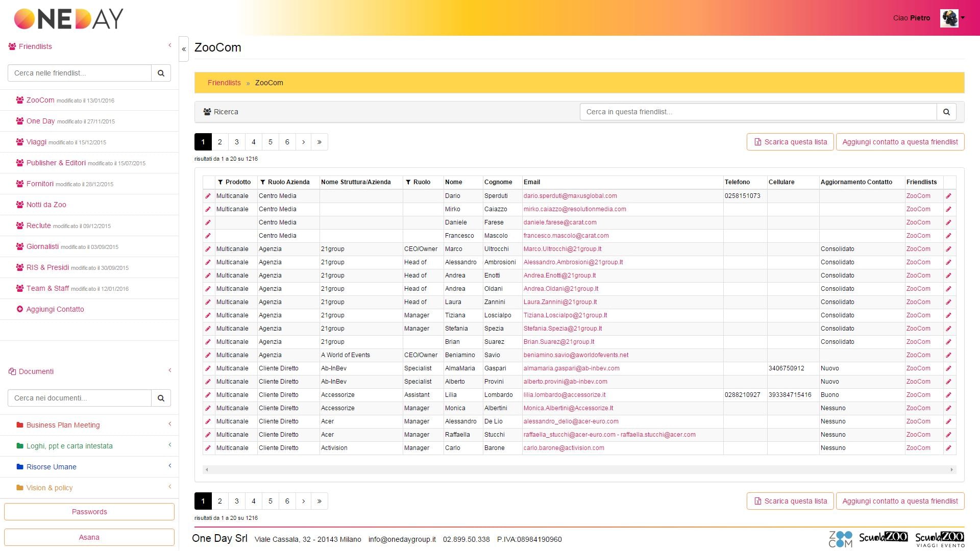Click the Friendlists search magnifier button
Image resolution: width=980 pixels, height=551 pixels.
pyautogui.click(x=161, y=73)
